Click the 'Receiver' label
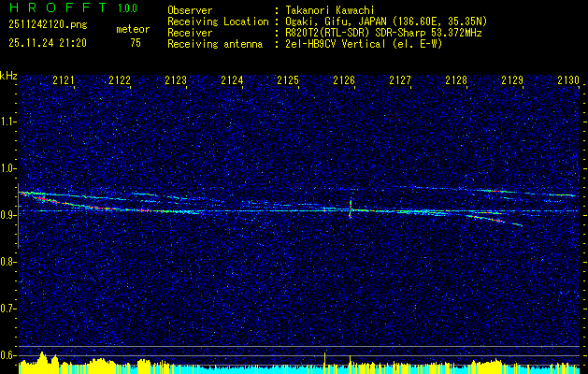 click(x=190, y=33)
